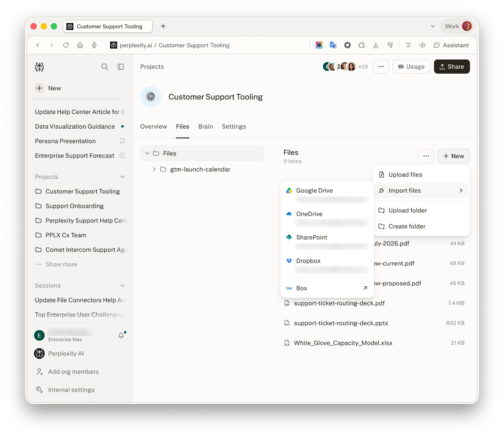The image size is (504, 437).
Task: Open Files panel more options ellipsis
Action: [426, 156]
